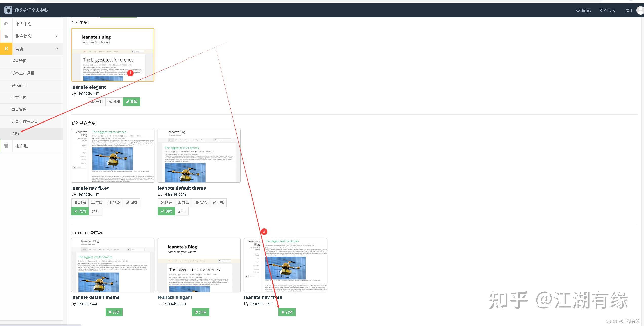Click market leanote elegant thumbnail

click(x=199, y=265)
